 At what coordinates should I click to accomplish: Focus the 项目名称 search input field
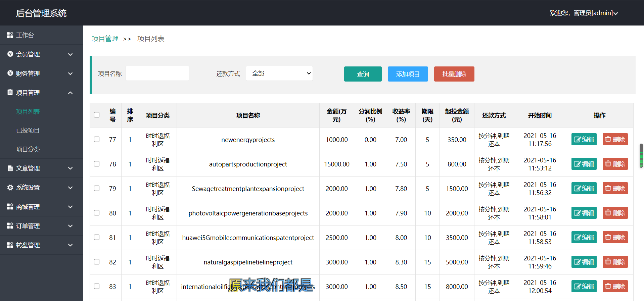point(157,73)
